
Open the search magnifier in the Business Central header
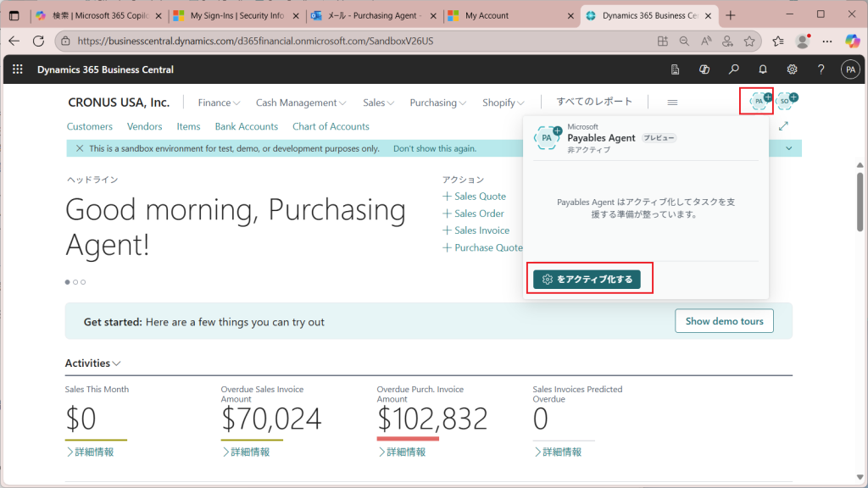[733, 69]
